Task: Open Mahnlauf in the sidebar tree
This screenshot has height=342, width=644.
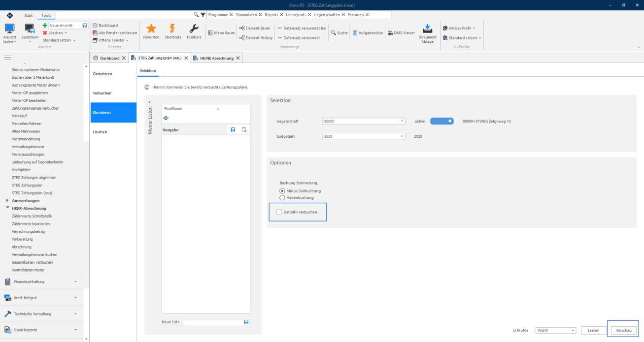Action: click(x=20, y=116)
